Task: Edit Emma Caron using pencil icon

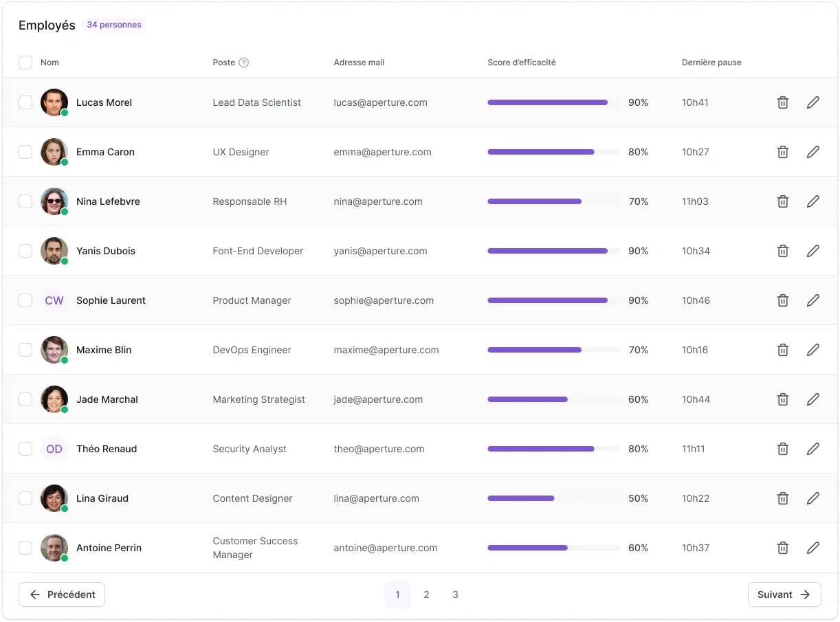Action: tap(813, 152)
